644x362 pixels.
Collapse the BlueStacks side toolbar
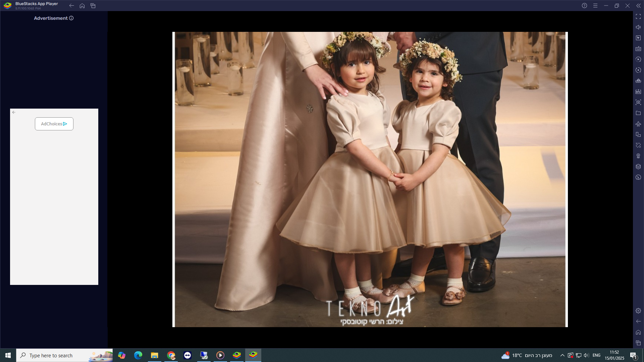coord(638,6)
